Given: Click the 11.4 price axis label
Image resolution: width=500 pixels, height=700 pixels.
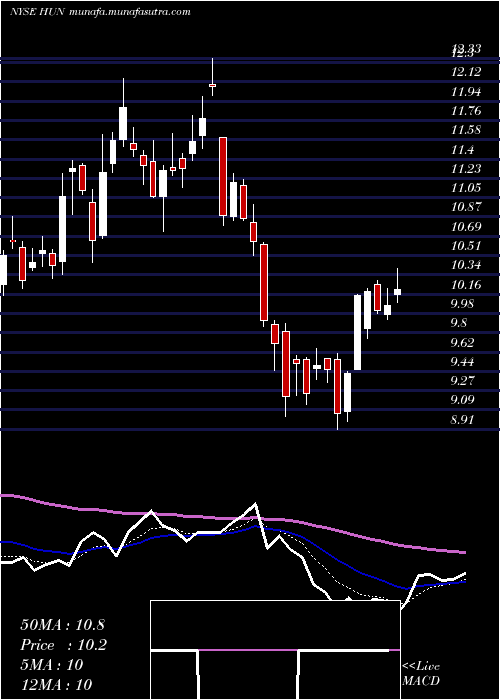Looking at the screenshot, I should pyautogui.click(x=462, y=150).
